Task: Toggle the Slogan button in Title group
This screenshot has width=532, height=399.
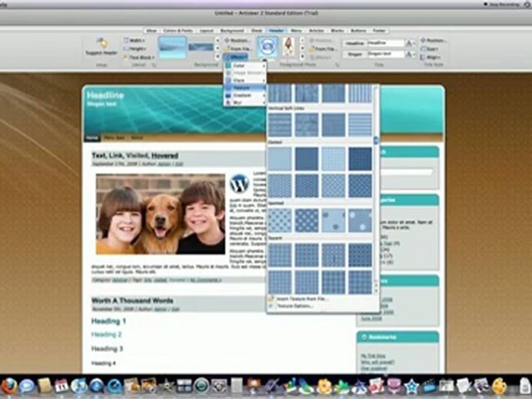Action: point(355,54)
